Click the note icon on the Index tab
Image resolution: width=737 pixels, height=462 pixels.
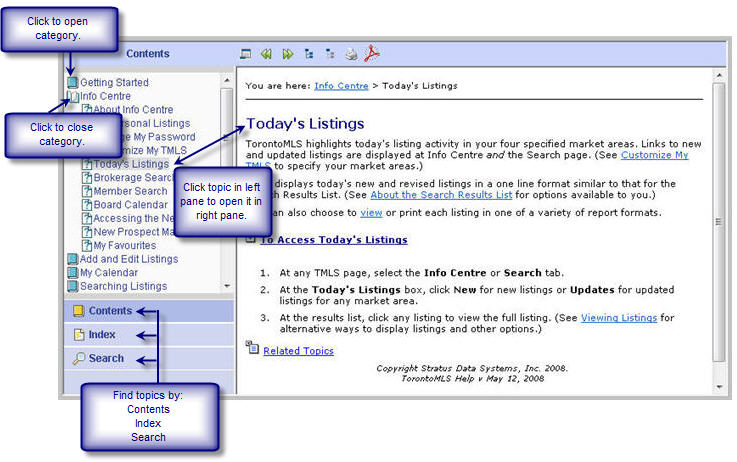click(x=78, y=335)
